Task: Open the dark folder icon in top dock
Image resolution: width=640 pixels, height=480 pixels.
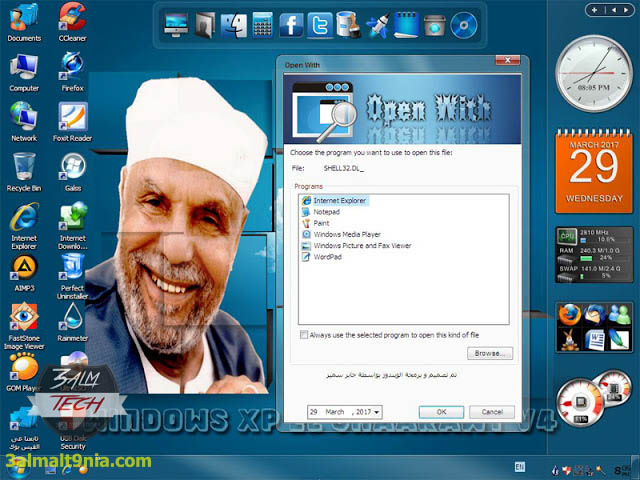Action: pos(205,25)
